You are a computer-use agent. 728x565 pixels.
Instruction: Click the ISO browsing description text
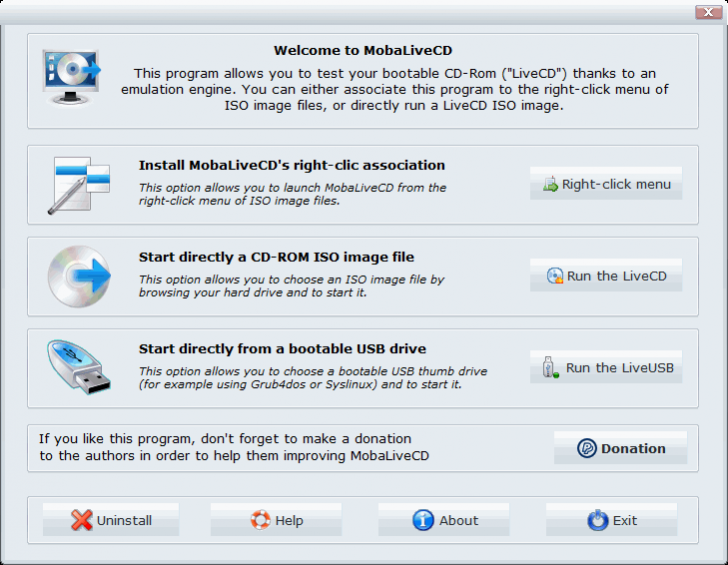(x=292, y=286)
